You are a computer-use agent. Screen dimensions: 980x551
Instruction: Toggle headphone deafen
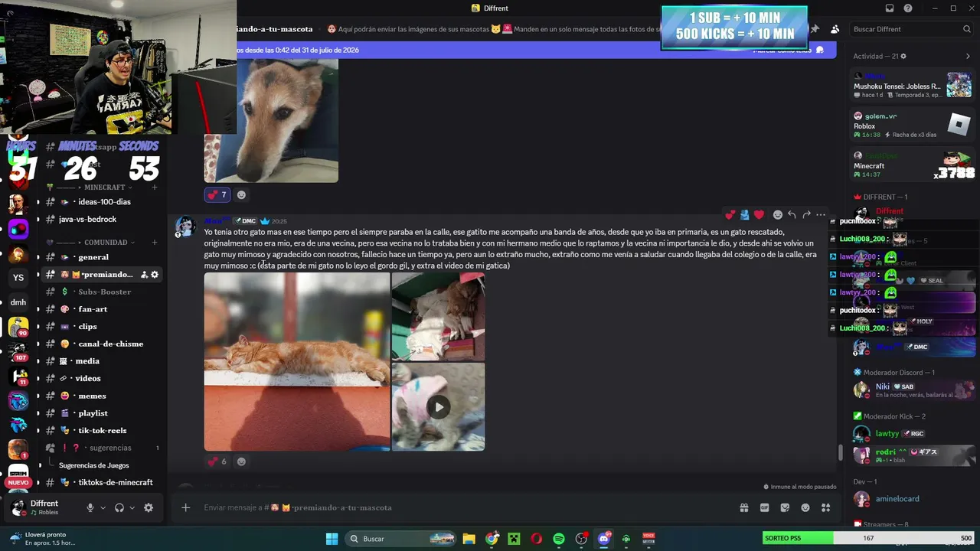(119, 507)
